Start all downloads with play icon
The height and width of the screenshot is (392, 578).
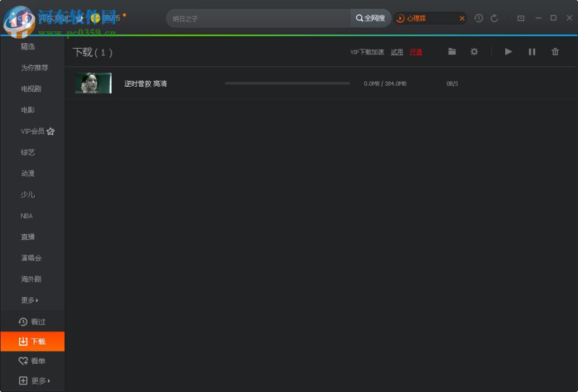(x=508, y=51)
